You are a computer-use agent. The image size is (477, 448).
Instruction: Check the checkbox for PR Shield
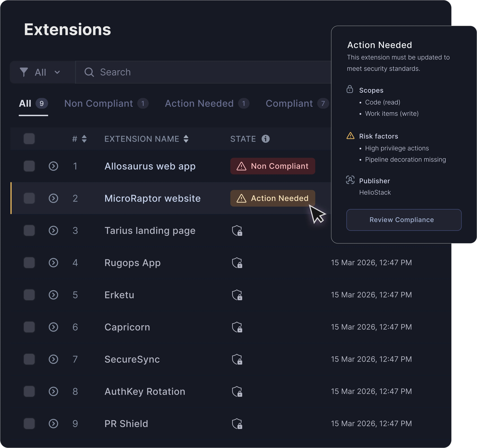pyautogui.click(x=29, y=424)
